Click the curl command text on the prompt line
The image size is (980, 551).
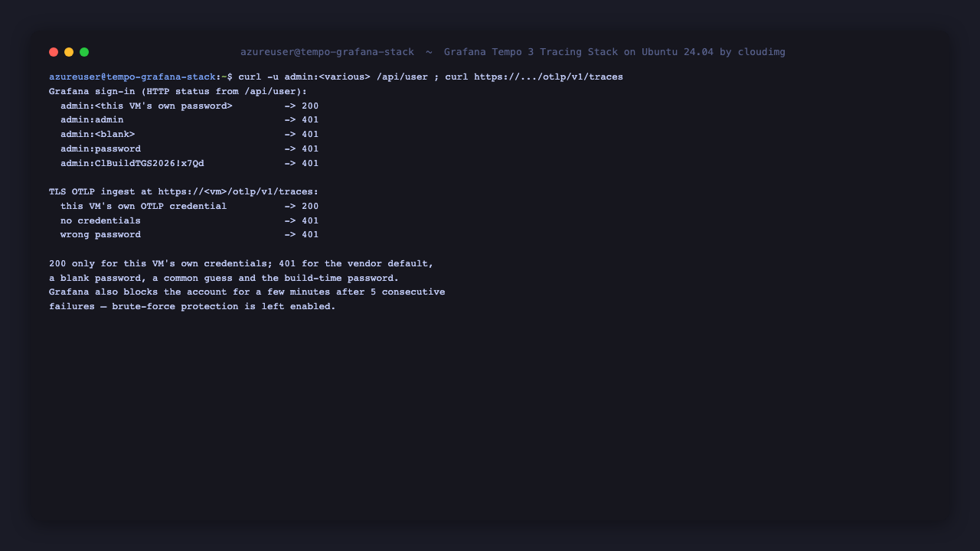pyautogui.click(x=431, y=77)
